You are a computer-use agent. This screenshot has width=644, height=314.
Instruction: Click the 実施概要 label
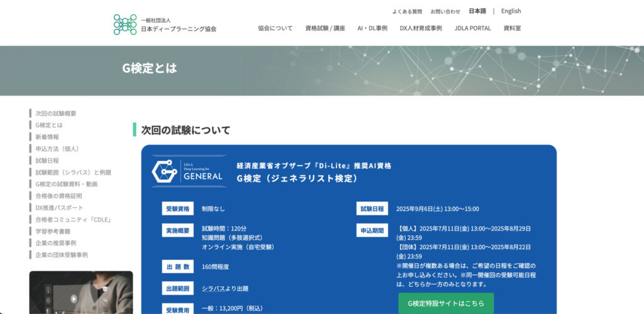click(x=178, y=230)
